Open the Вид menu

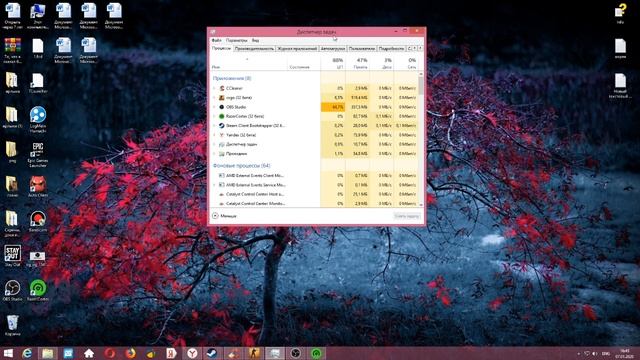point(255,40)
